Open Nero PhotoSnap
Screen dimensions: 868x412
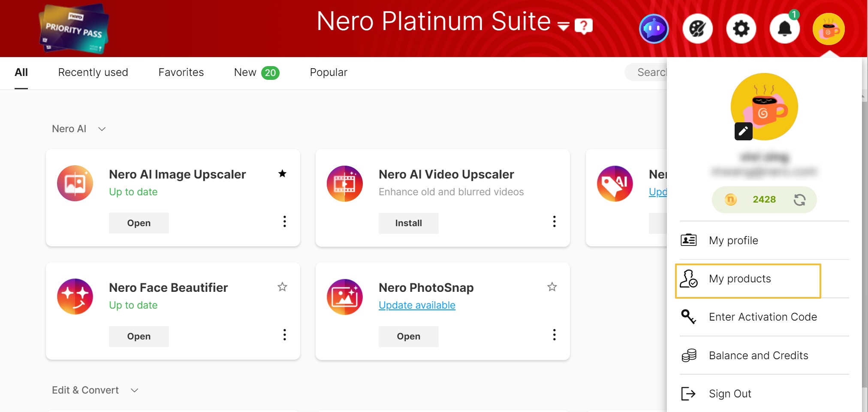pos(408,336)
